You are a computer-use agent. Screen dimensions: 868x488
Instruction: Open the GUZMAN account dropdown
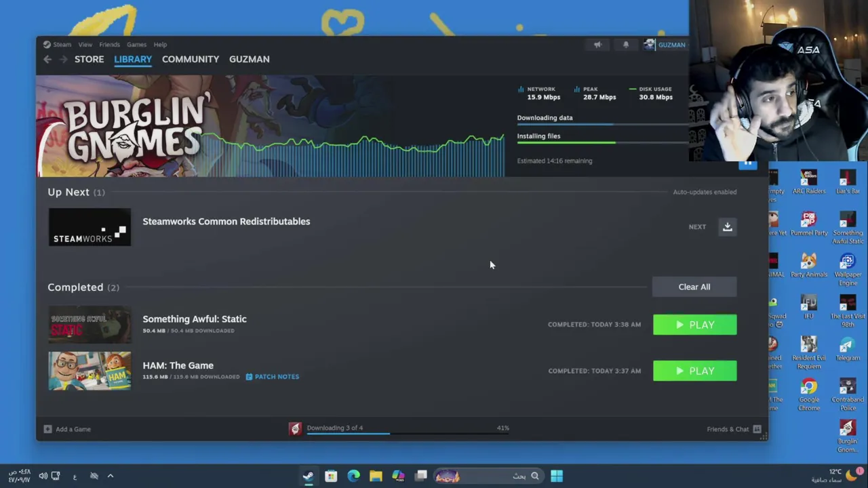click(665, 45)
